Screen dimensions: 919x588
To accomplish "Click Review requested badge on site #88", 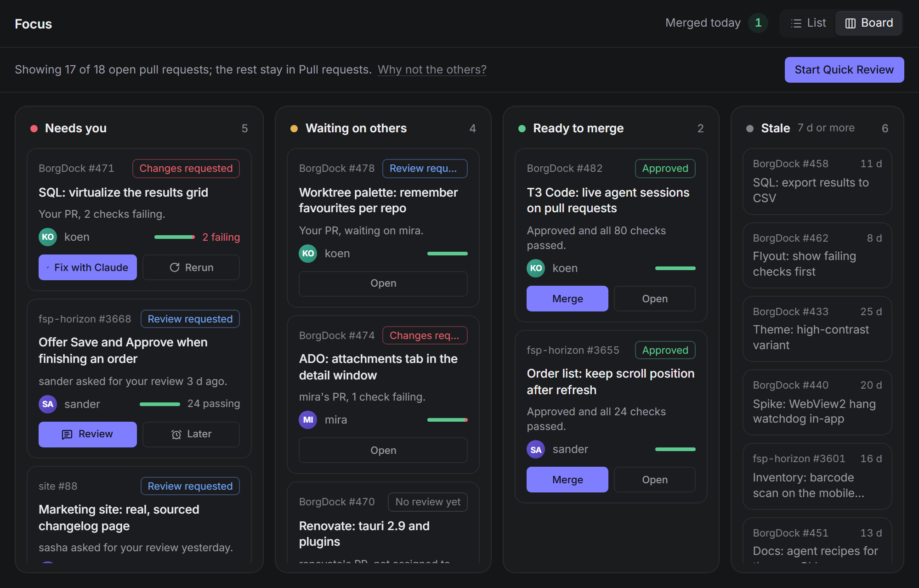I will (190, 486).
